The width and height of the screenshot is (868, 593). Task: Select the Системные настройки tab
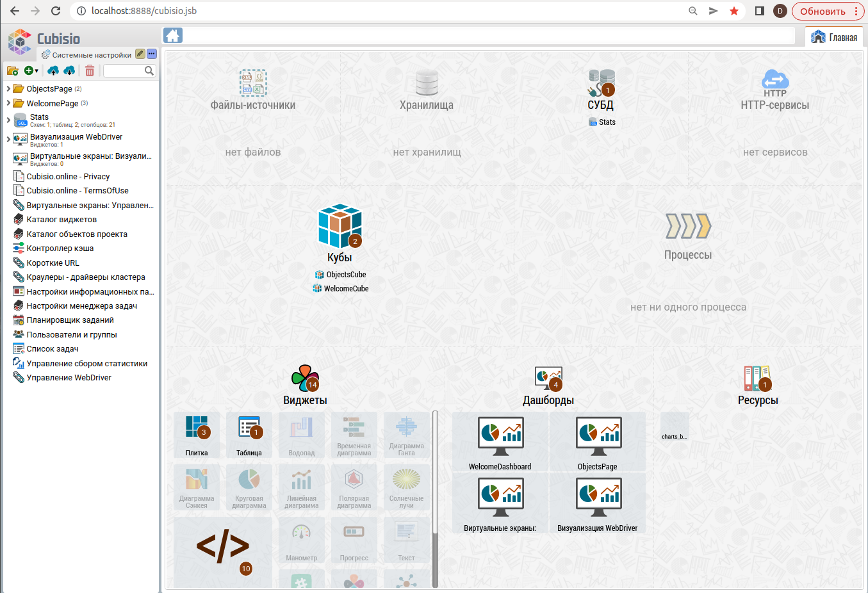(86, 55)
